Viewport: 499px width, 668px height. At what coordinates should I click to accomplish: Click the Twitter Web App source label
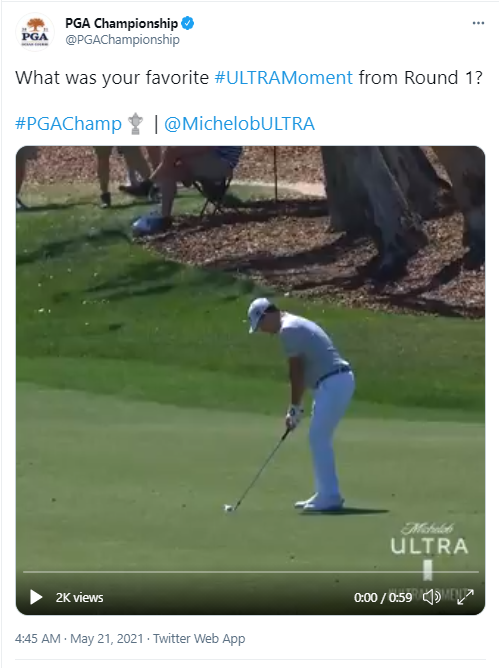[199, 639]
